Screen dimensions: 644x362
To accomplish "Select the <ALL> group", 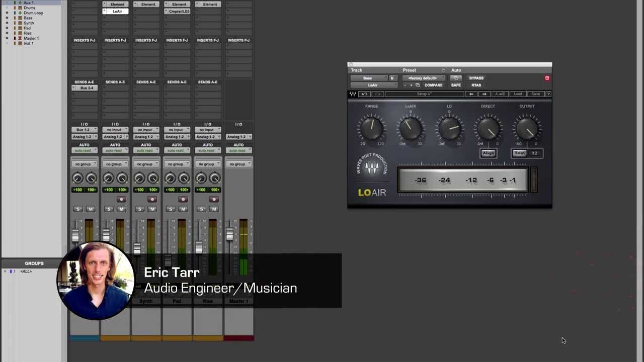I will [x=26, y=271].
